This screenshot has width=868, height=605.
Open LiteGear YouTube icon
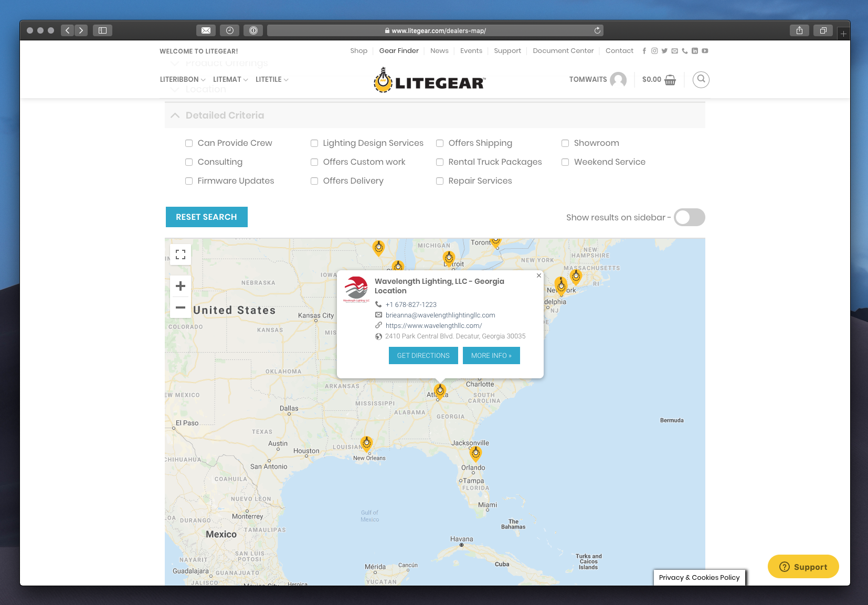pyautogui.click(x=705, y=51)
